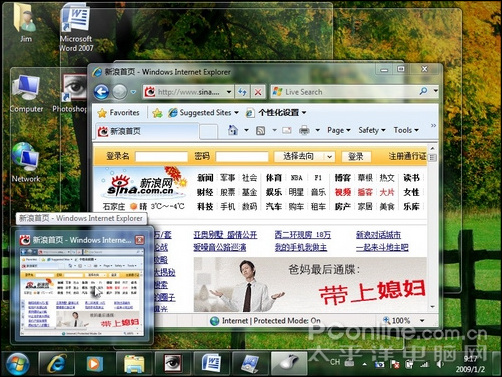Open Microsoft Word taskbar icon
Image resolution: width=502 pixels, height=377 pixels.
[211, 363]
